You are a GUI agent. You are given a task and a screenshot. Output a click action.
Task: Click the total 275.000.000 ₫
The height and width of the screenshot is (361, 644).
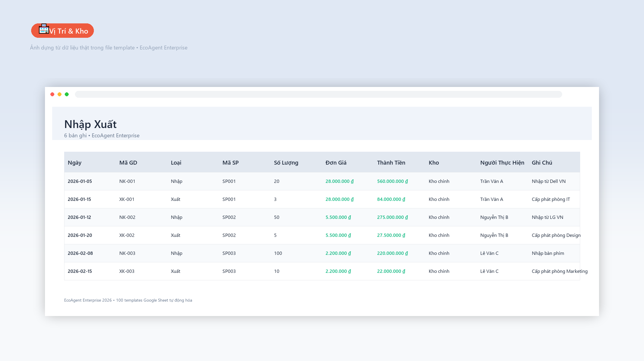(x=392, y=217)
